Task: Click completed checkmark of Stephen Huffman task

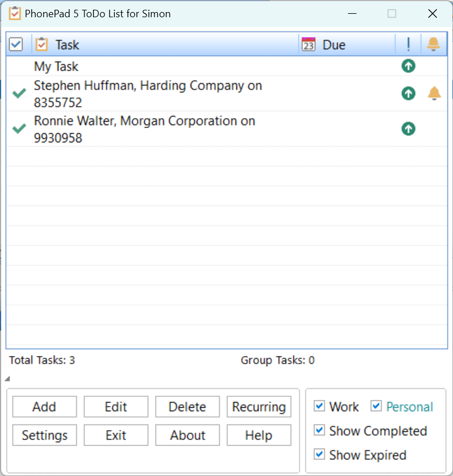Action: tap(19, 93)
